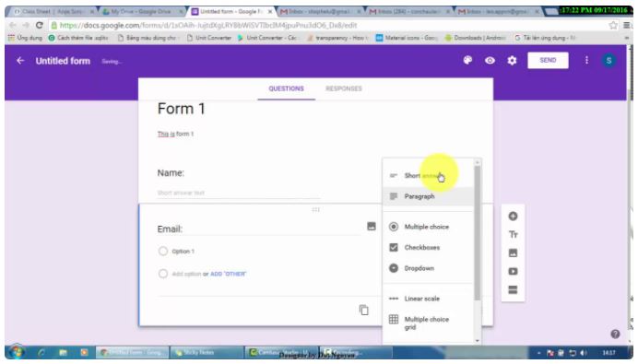Switch to the Class Sheet browser tab

click(52, 12)
